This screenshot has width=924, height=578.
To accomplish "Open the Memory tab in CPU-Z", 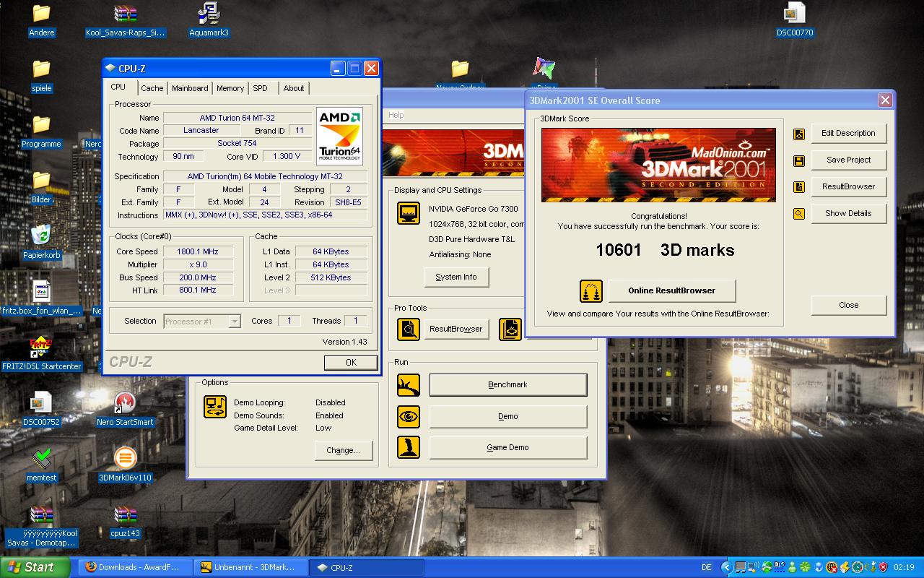I will [230, 88].
